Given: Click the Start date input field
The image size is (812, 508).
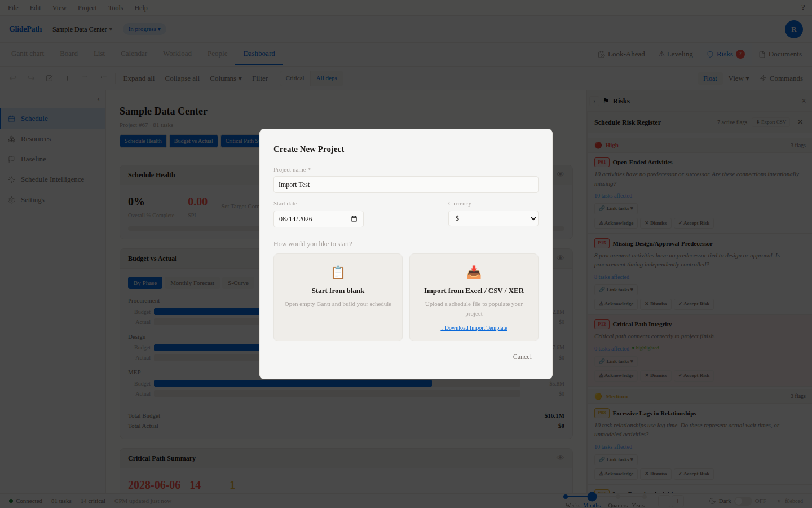Looking at the screenshot, I should coord(319,219).
